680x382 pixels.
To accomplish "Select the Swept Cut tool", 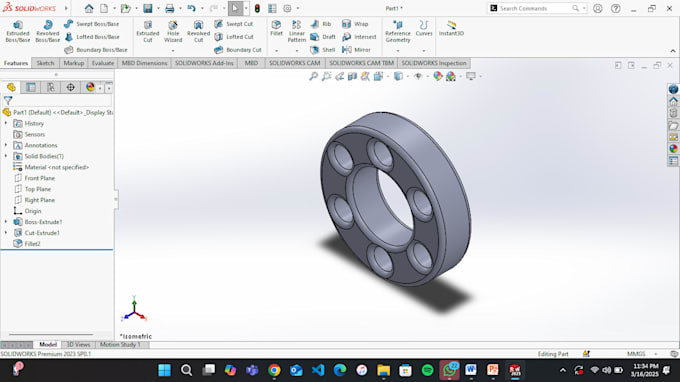I will click(234, 24).
